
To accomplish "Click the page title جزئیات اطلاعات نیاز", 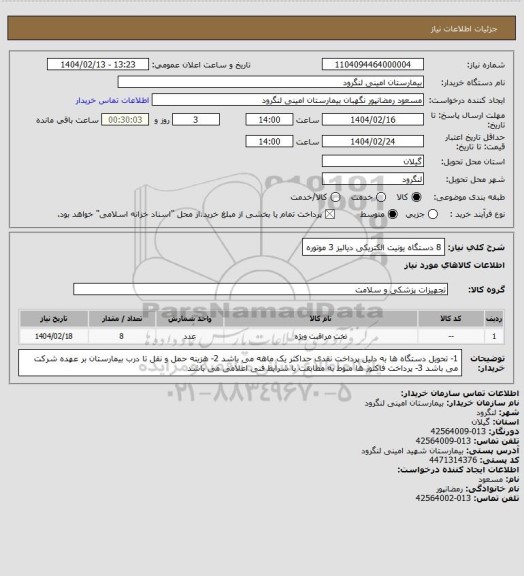I will 464,29.
